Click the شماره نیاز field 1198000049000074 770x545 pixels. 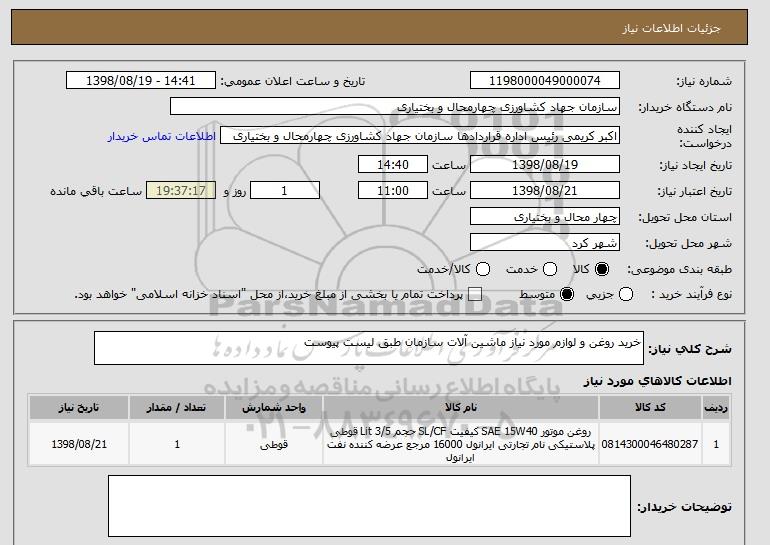pyautogui.click(x=545, y=81)
